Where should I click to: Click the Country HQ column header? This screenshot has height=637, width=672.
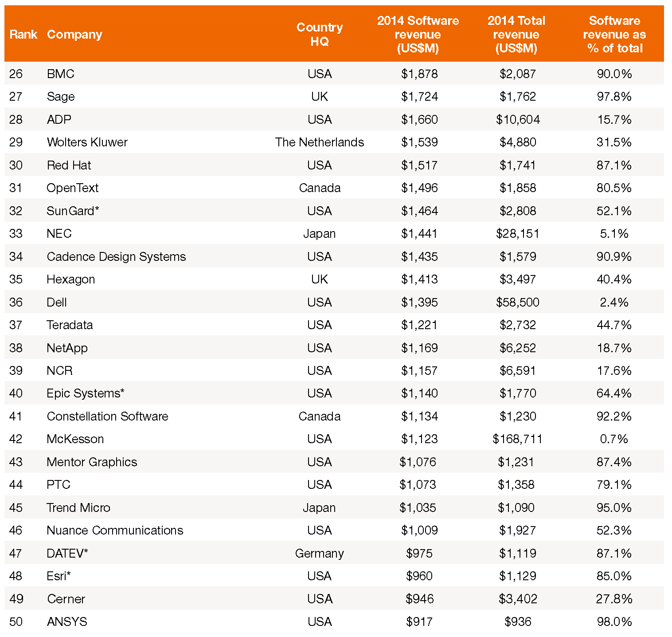(x=320, y=34)
